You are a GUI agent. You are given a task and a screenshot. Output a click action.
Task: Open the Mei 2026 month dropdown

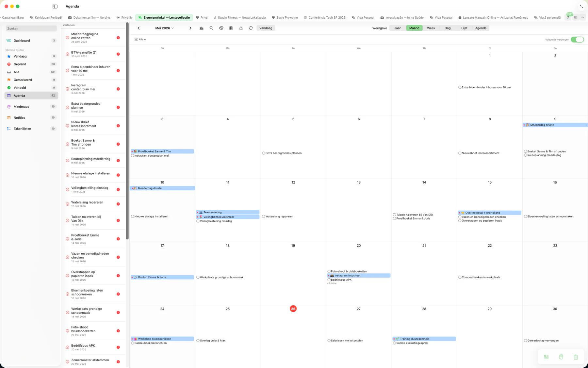pos(164,28)
